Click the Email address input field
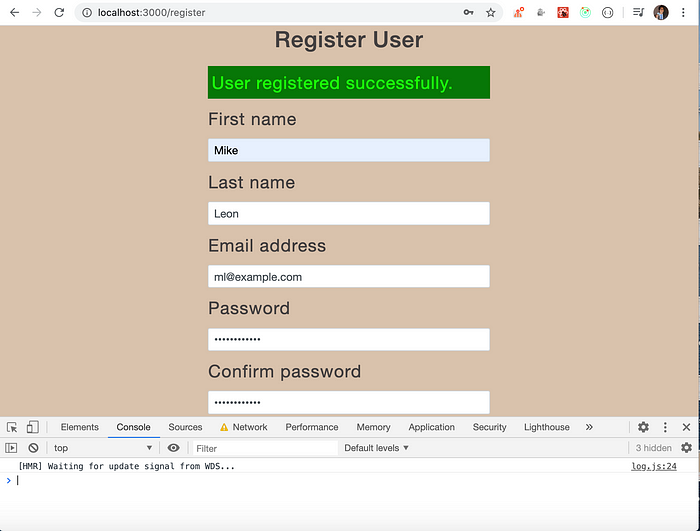The width and height of the screenshot is (700, 531). pyautogui.click(x=349, y=276)
